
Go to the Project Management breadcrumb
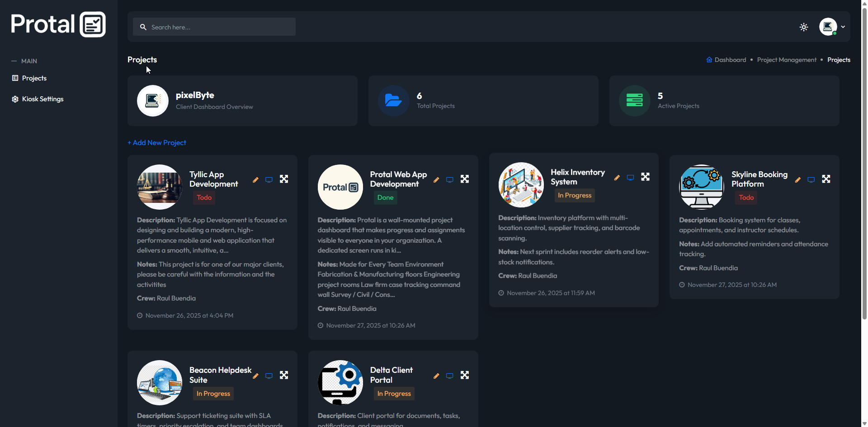click(x=787, y=60)
